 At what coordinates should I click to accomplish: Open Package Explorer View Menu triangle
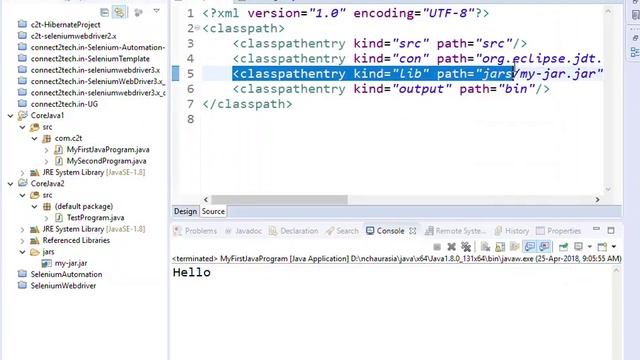tap(156, 11)
